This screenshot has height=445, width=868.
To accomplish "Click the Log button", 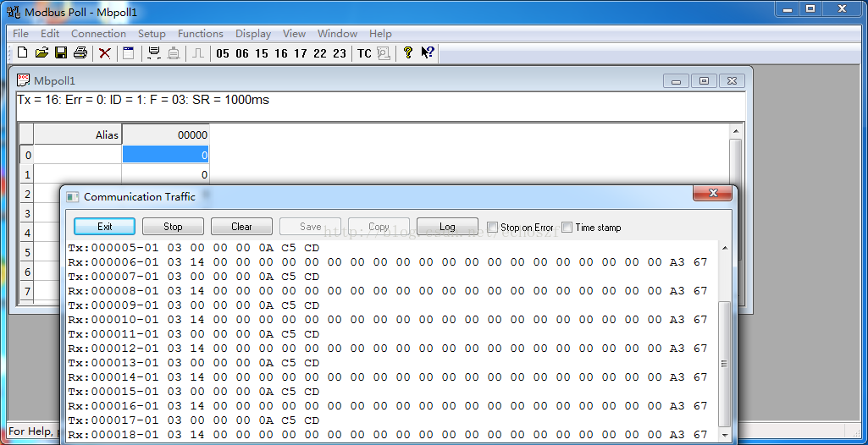I will [x=447, y=227].
